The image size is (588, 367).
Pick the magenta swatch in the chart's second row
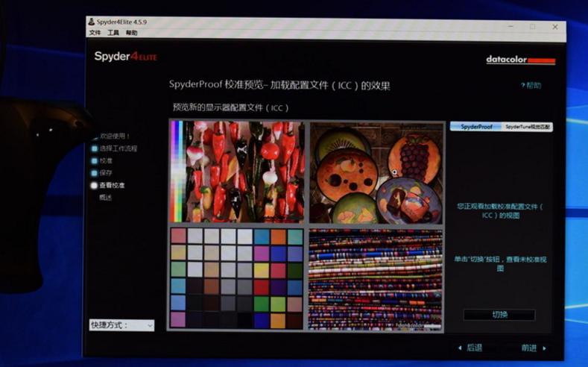[x=262, y=254]
